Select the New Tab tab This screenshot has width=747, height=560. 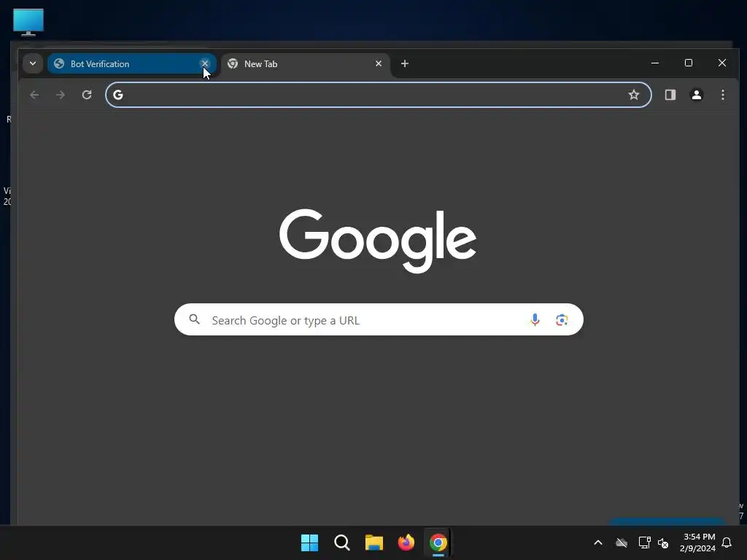tap(306, 64)
